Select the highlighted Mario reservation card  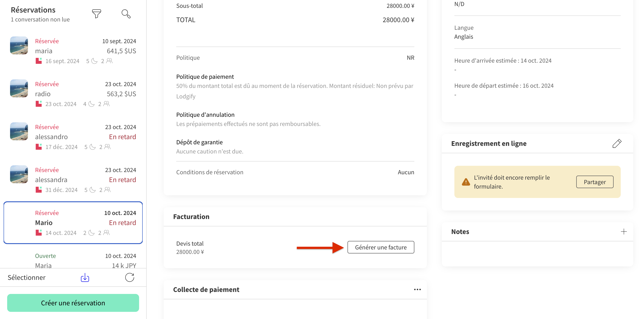tap(73, 222)
